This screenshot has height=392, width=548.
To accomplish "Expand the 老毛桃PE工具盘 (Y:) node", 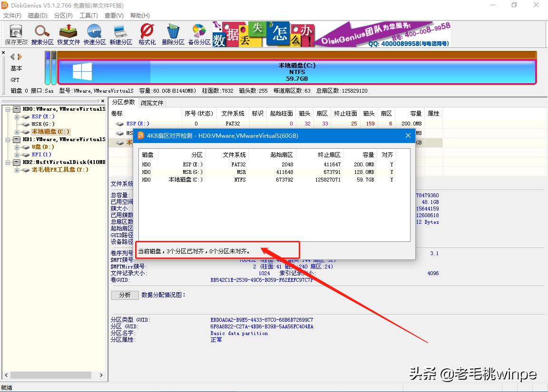I will click(17, 170).
